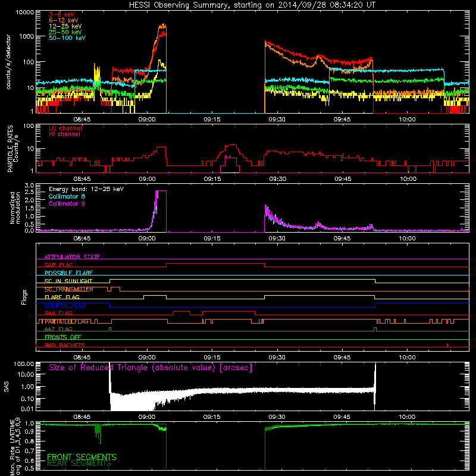Select the POSSIBLE_FLARE flag label

(68, 273)
